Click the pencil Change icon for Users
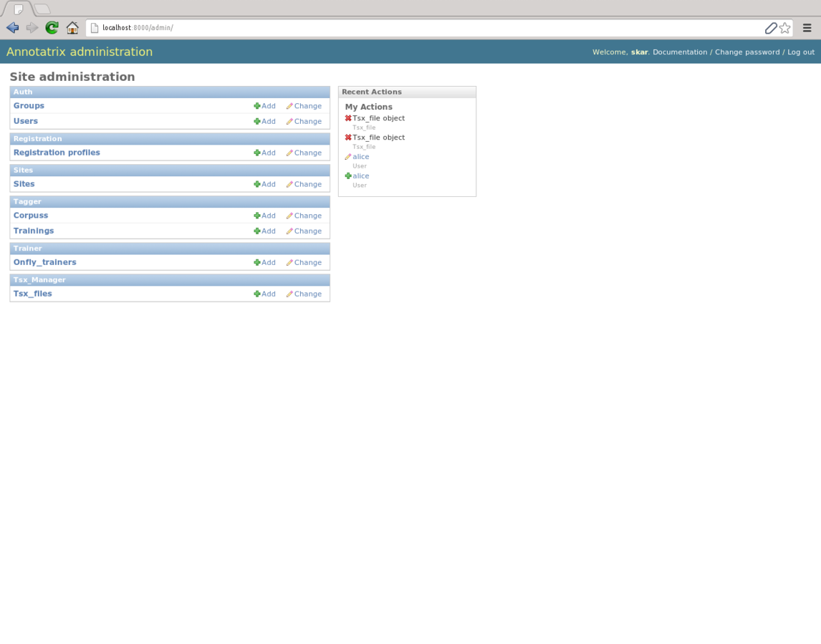This screenshot has width=821, height=644. pos(289,122)
